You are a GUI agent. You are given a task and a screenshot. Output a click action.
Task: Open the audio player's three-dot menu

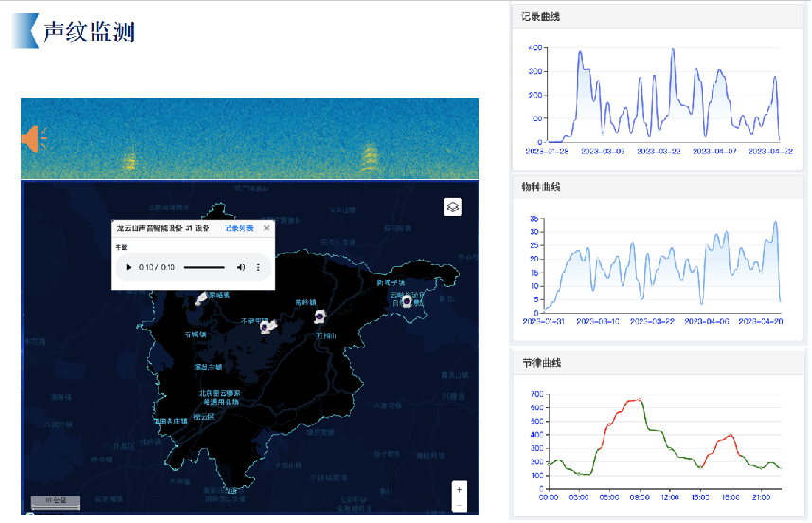point(258,268)
